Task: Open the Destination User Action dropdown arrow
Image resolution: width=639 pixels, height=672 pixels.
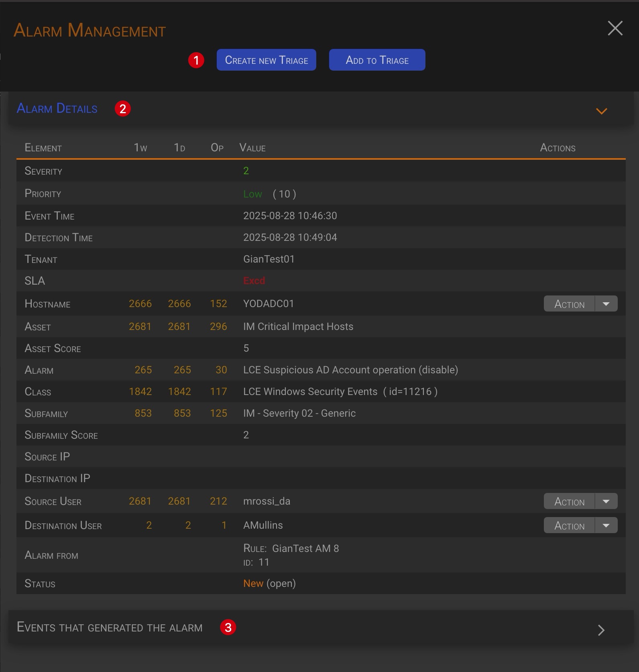Action: 606,525
